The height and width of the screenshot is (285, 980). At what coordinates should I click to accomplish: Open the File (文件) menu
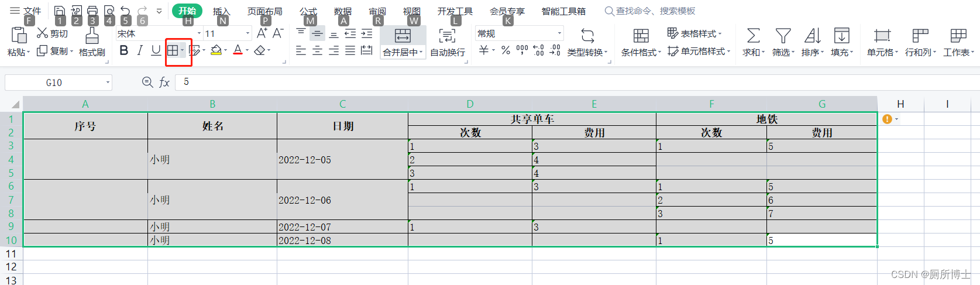tap(26, 11)
